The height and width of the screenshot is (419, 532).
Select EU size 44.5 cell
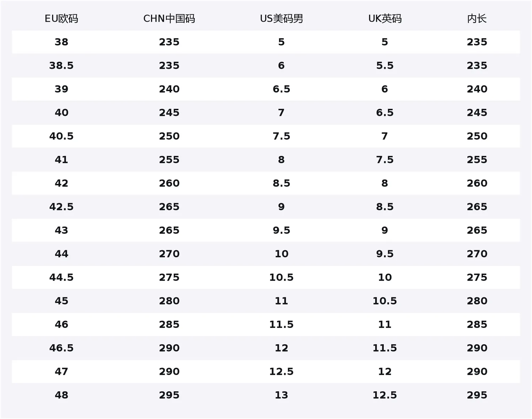[61, 277]
